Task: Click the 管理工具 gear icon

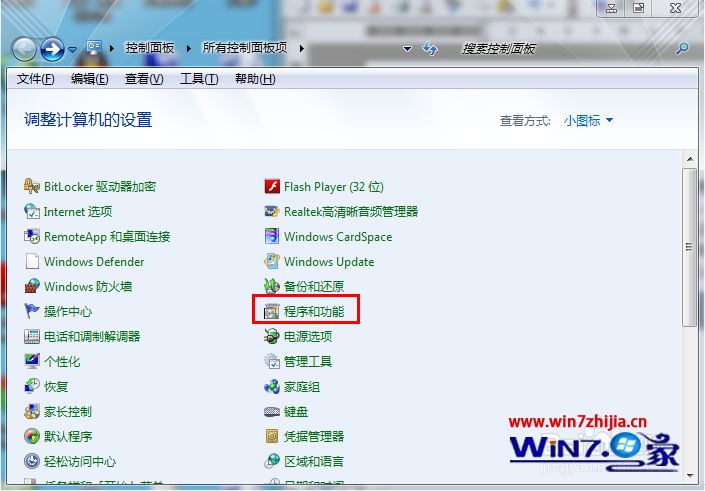Action: point(272,361)
